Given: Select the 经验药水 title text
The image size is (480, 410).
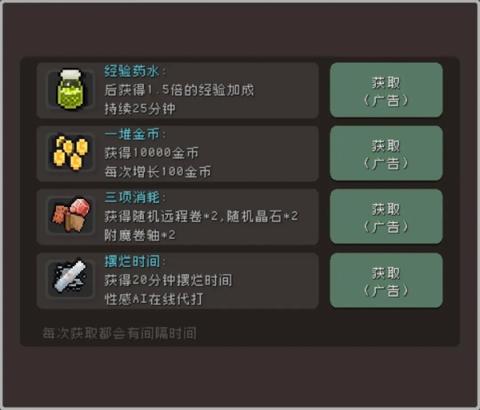Looking at the screenshot, I should [132, 71].
